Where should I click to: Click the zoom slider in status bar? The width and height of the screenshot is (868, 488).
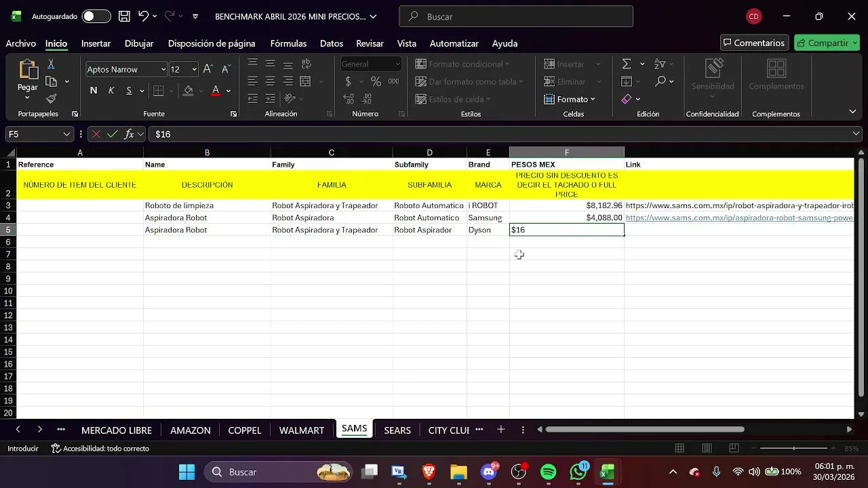[794, 449]
